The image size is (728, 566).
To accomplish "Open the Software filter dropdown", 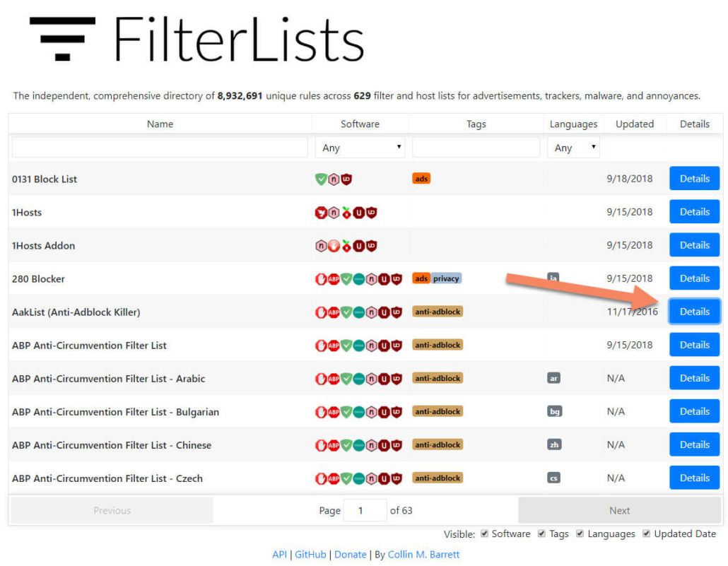I will pos(360,148).
